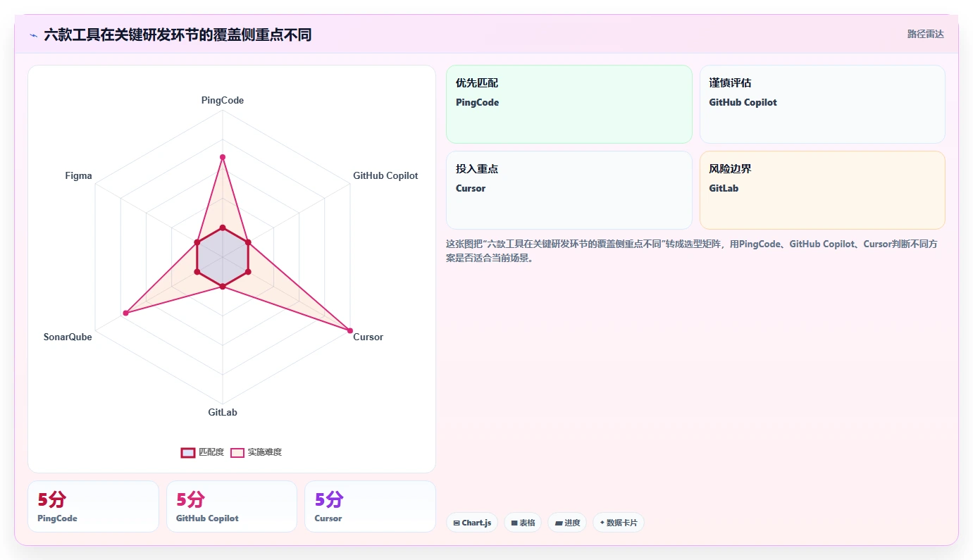Open the 投入重点 card
Viewport: 973px width, 560px height.
(569, 190)
